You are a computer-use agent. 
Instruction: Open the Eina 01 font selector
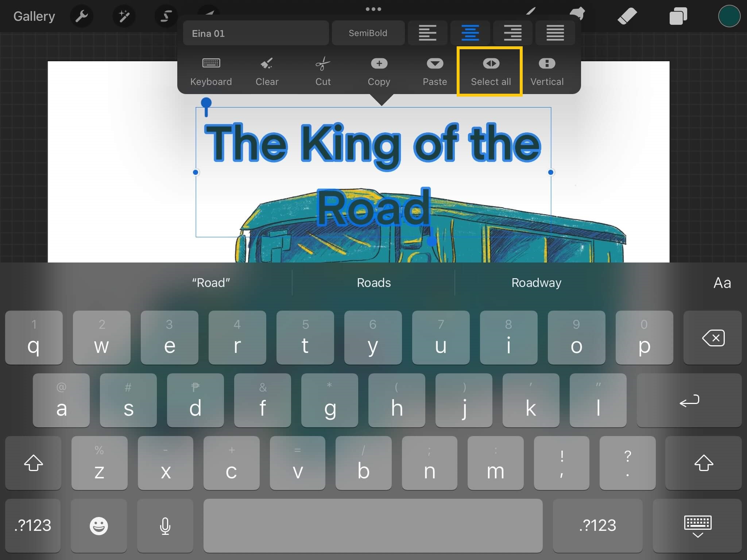pos(256,33)
